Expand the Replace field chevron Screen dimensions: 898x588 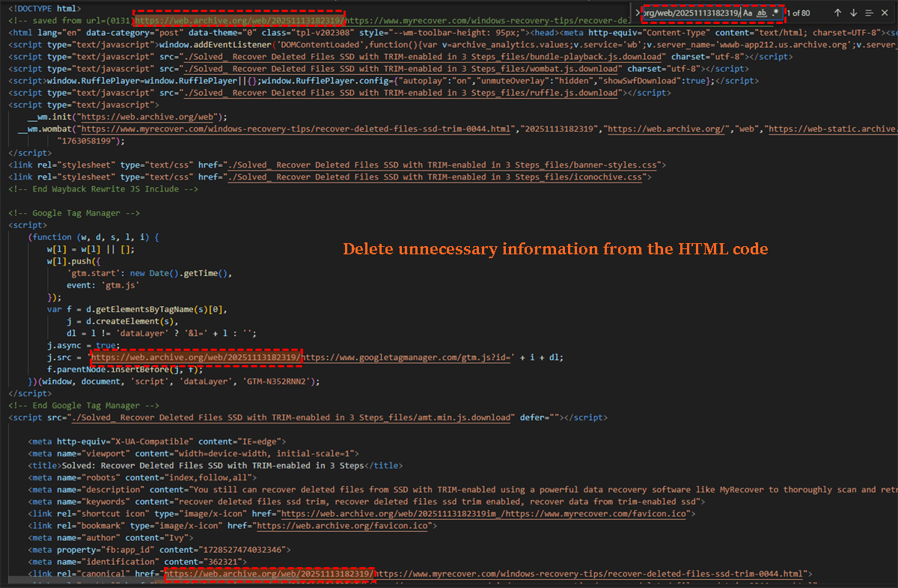click(x=637, y=13)
